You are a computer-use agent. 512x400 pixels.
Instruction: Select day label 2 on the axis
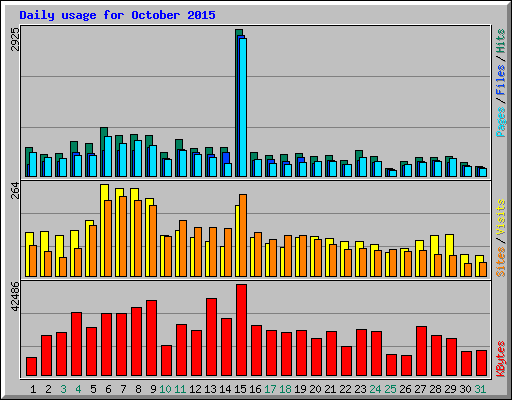coord(48,389)
